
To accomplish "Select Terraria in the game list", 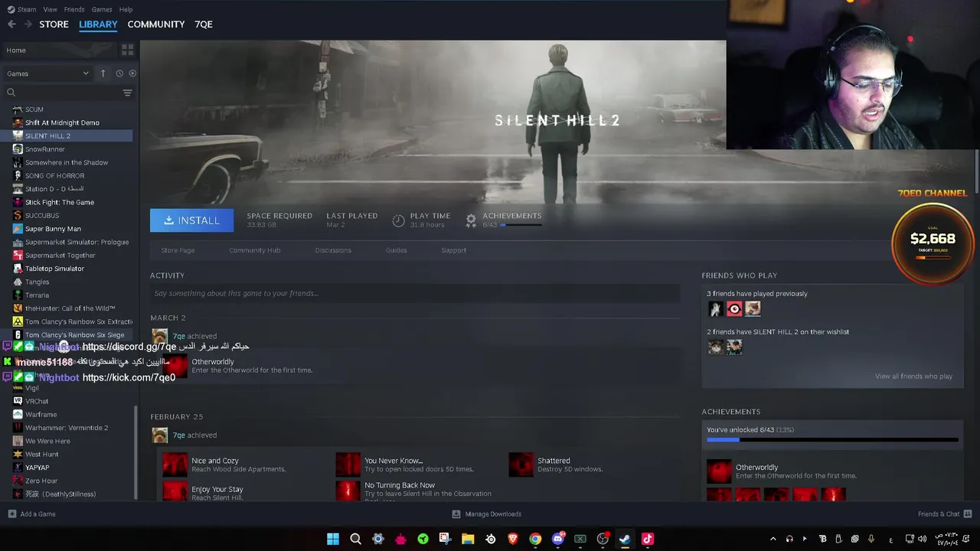I will 37,295.
